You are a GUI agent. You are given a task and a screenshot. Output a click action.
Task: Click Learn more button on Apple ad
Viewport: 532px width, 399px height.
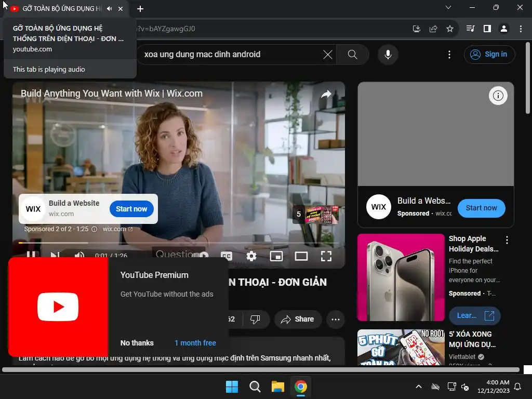[x=475, y=315]
